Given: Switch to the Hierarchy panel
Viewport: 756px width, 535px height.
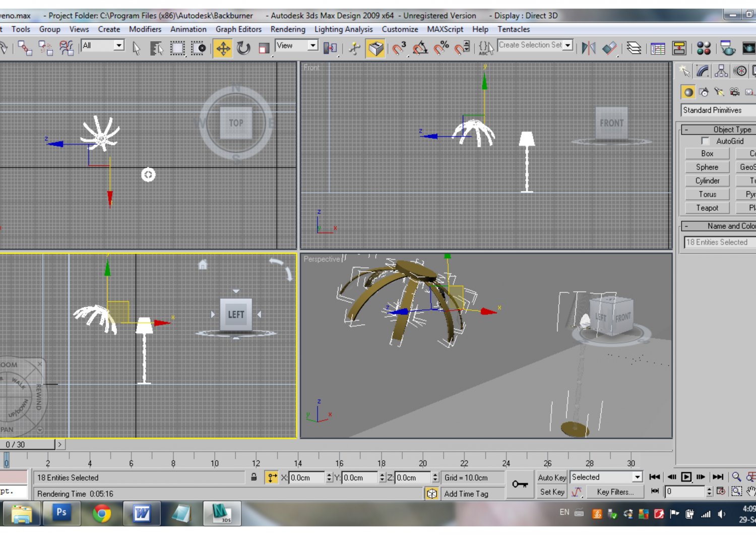Looking at the screenshot, I should coord(721,71).
